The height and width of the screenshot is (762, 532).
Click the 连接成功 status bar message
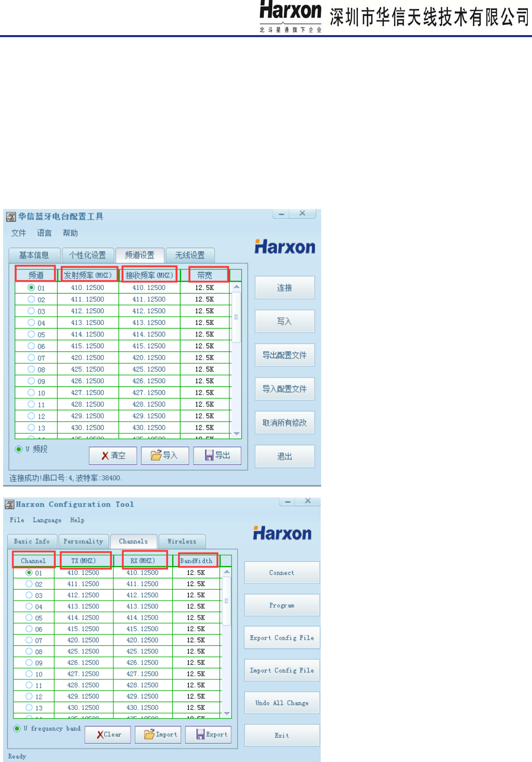(x=65, y=478)
